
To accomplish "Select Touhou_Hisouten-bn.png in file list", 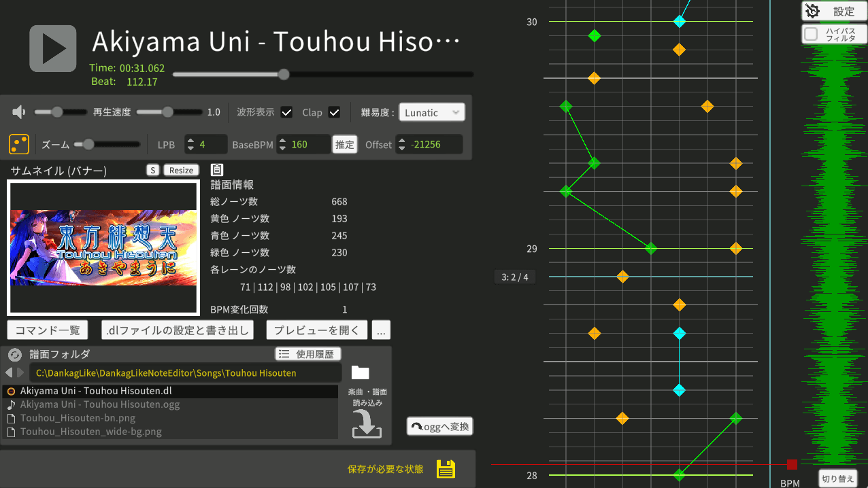I will point(78,418).
